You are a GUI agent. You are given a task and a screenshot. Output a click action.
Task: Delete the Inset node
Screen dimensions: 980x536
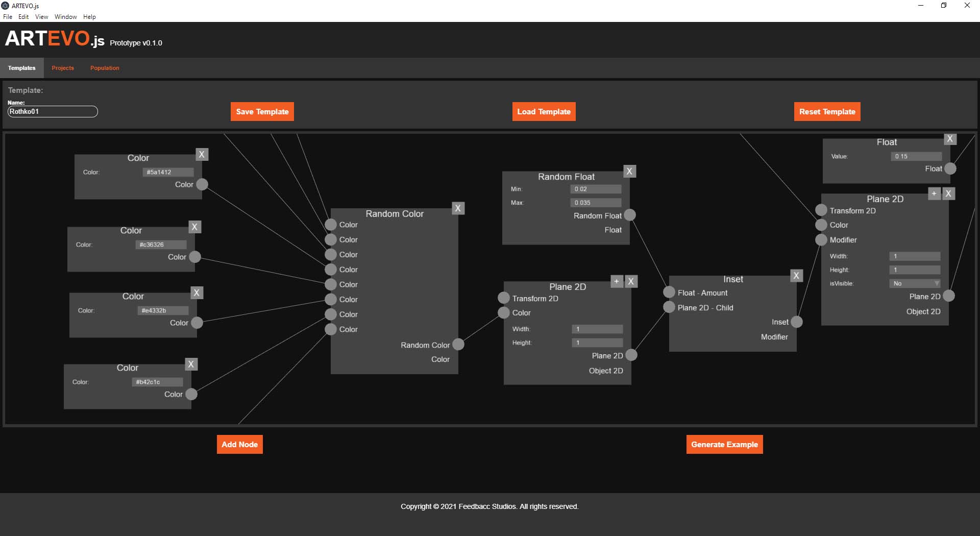click(x=797, y=276)
